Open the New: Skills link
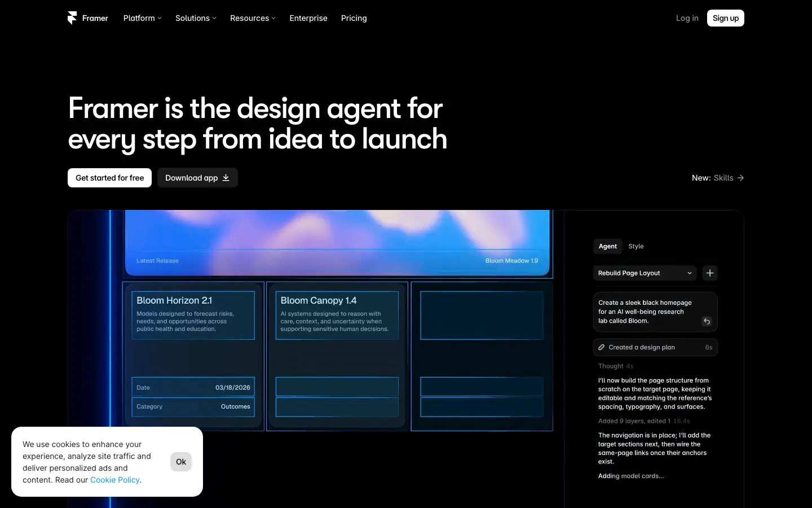 [718, 178]
